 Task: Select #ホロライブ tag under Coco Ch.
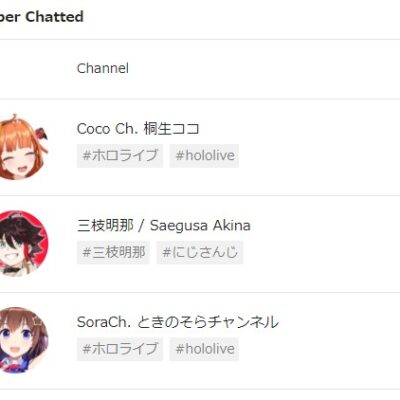(120, 156)
